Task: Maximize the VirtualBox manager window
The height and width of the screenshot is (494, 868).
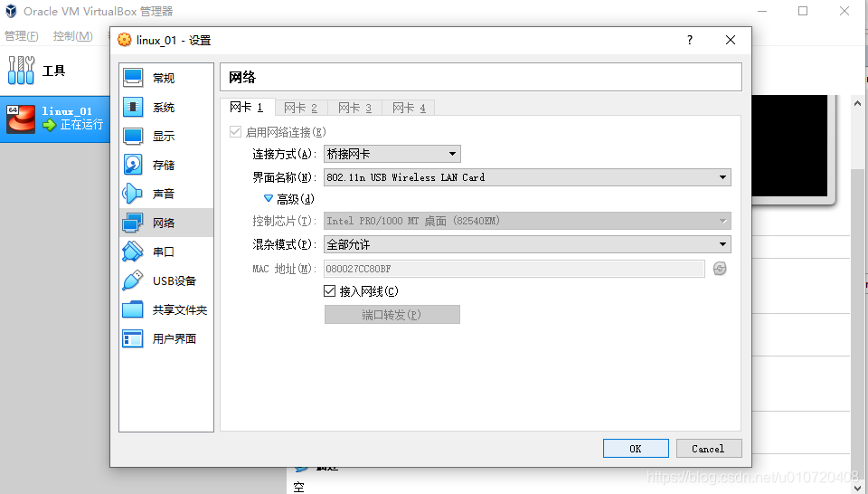Action: point(803,11)
